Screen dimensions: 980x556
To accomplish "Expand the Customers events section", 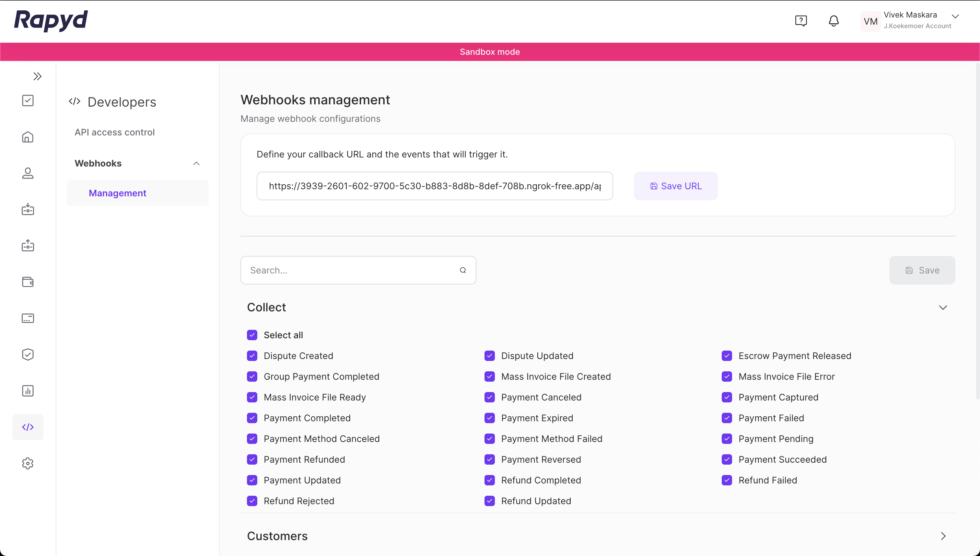I will click(943, 536).
